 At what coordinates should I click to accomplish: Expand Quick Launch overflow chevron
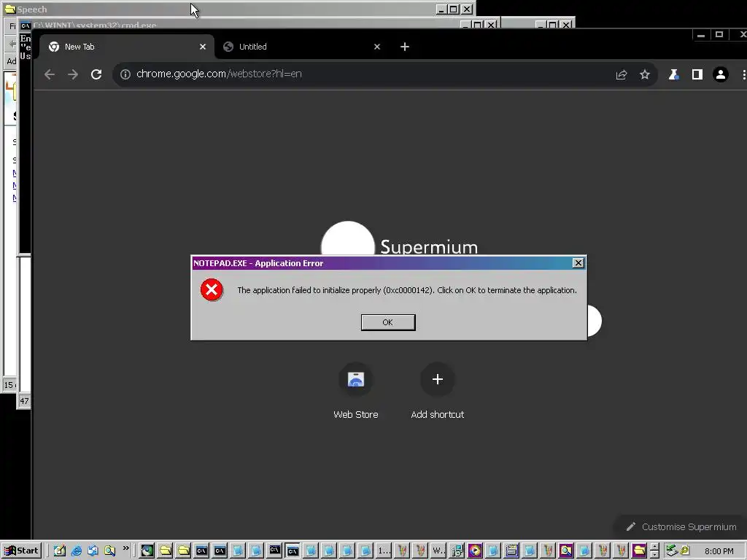tap(125, 548)
